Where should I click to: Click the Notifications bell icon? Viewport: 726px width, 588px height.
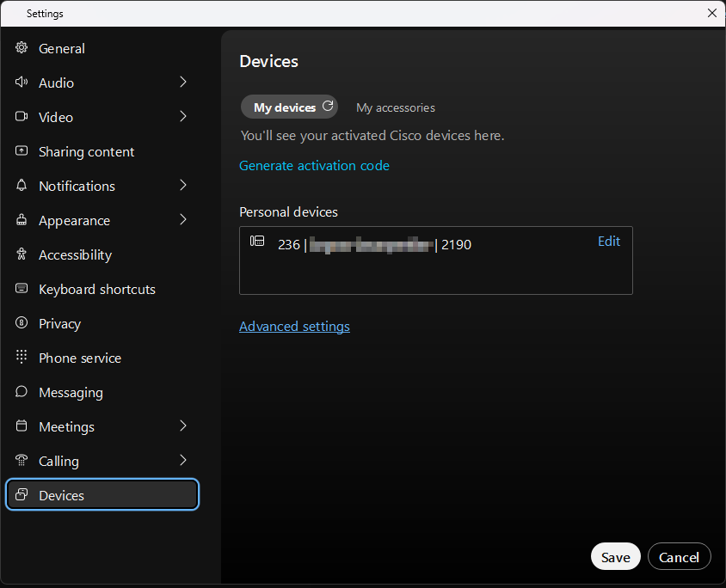click(x=22, y=186)
